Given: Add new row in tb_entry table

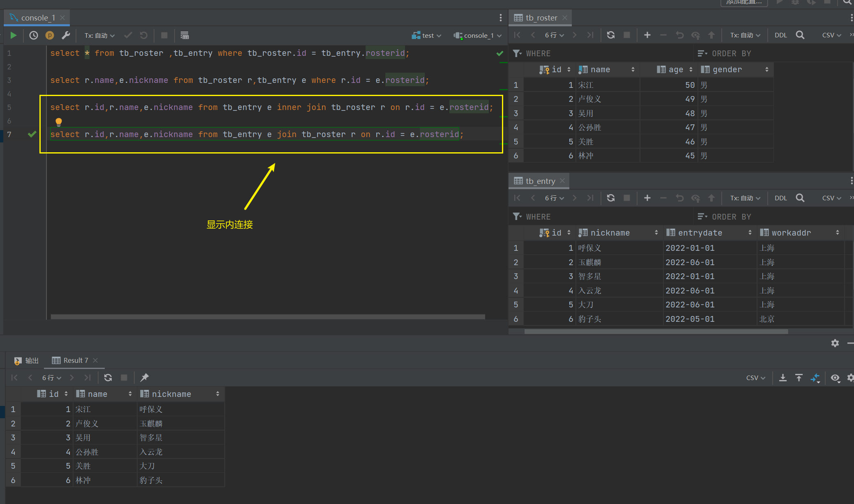Looking at the screenshot, I should tap(647, 198).
